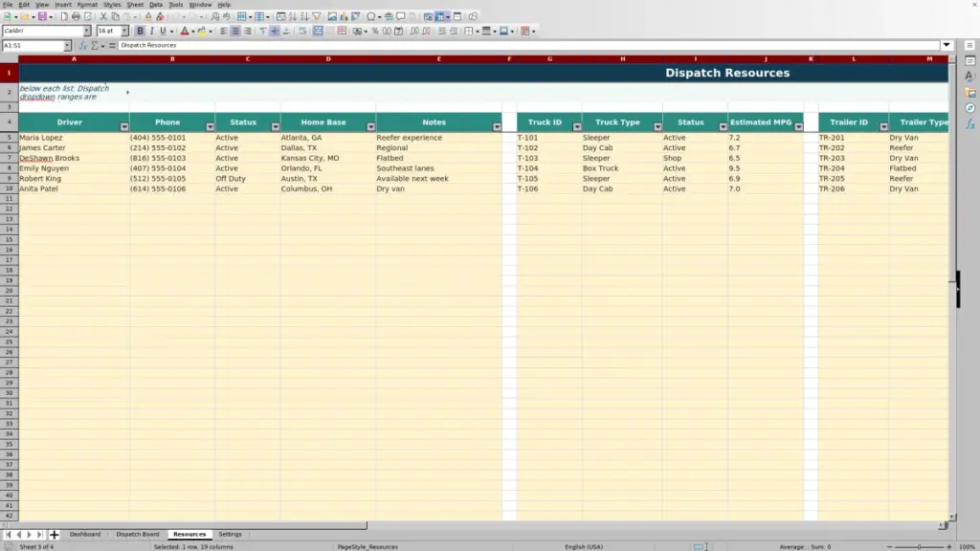Click the last sheet navigation arrow

tap(39, 534)
